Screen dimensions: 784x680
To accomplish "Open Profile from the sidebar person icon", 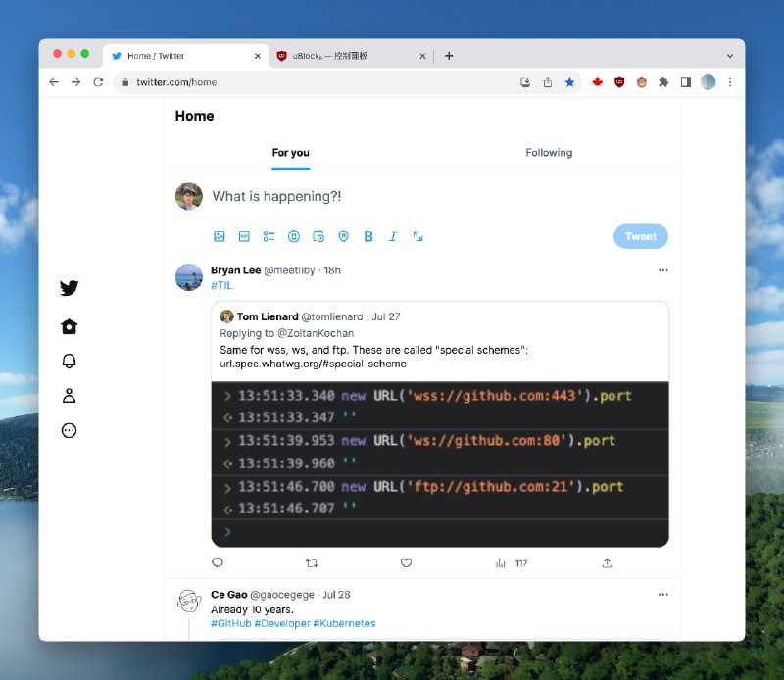I will tap(69, 396).
